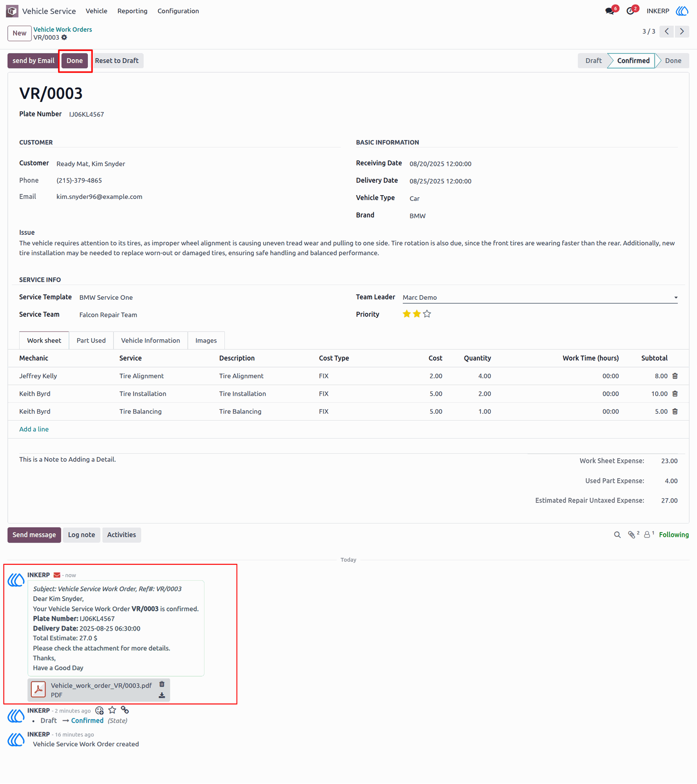Open the gear actions menu next to VR/0003
The height and width of the screenshot is (784, 697).
point(64,38)
